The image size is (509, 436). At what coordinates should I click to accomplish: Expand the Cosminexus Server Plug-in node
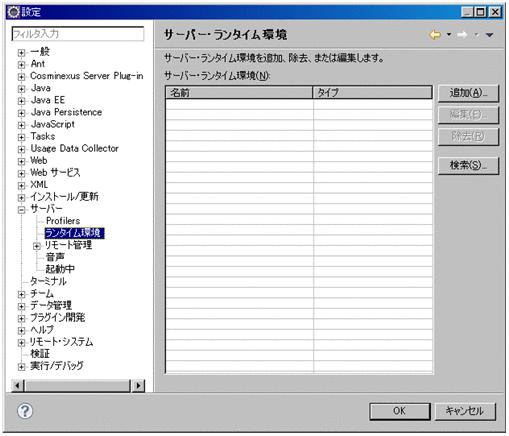coord(21,77)
